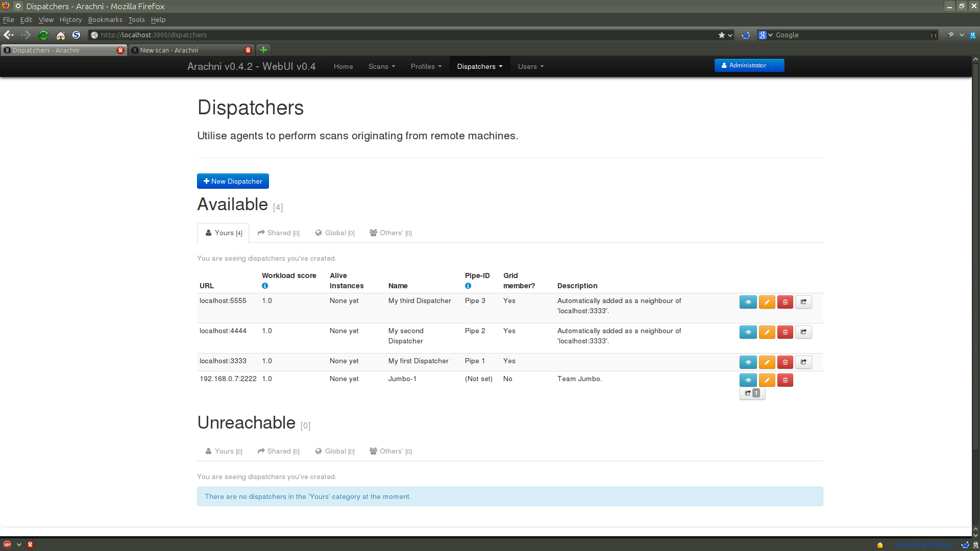Delete the localhost:4444 dispatcher
980x551 pixels.
pos(785,332)
